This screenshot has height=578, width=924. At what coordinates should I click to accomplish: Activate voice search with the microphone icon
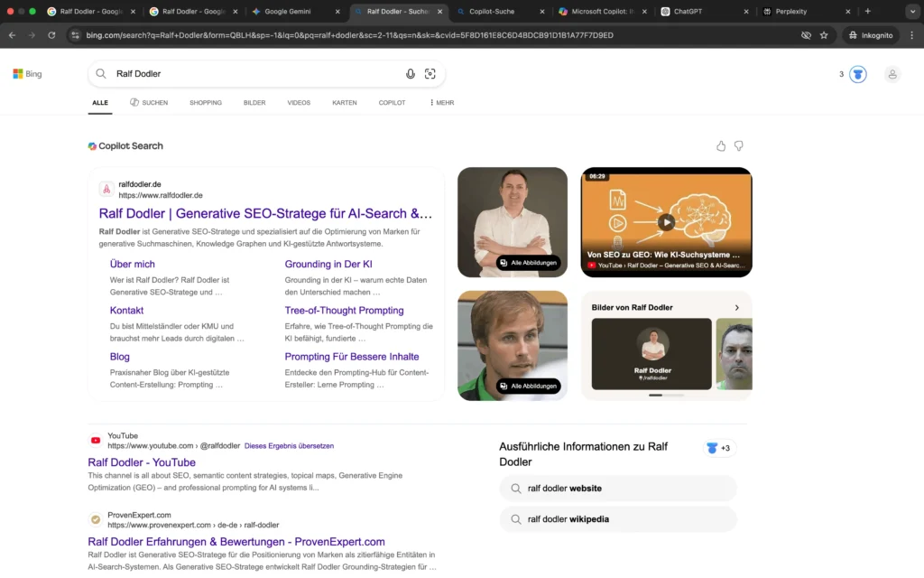click(411, 73)
